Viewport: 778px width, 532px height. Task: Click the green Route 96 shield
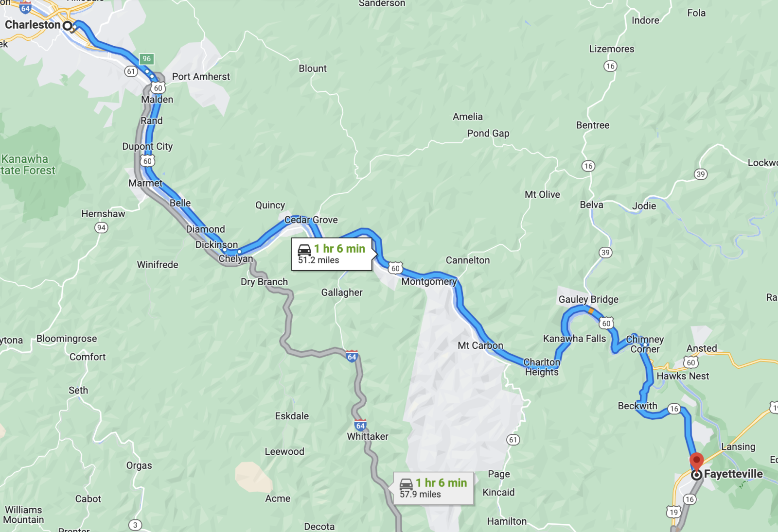coord(146,59)
